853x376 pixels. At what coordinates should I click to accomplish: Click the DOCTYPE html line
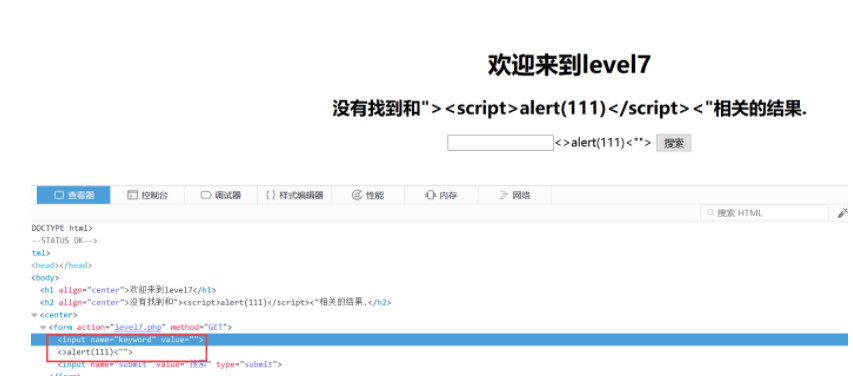(x=62, y=229)
